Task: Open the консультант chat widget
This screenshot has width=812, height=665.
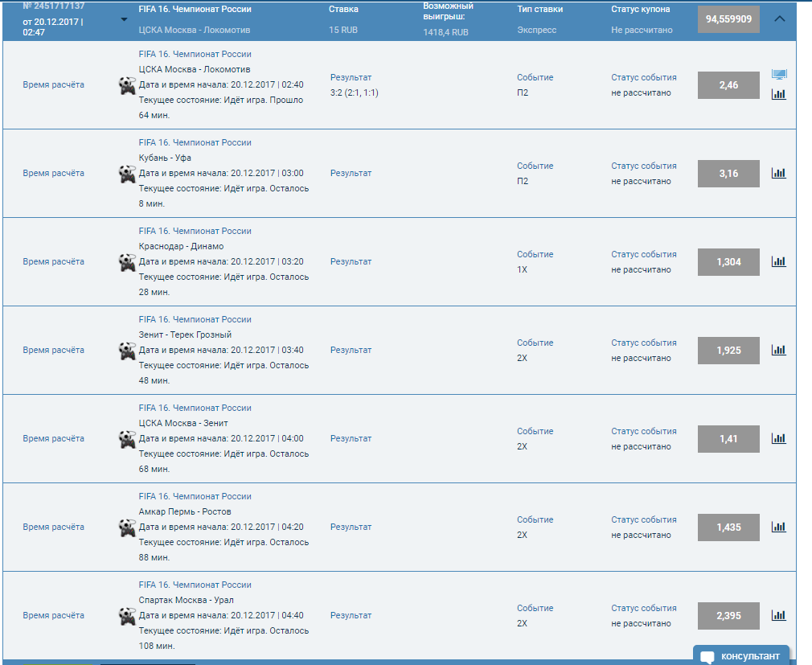Action: (741, 655)
